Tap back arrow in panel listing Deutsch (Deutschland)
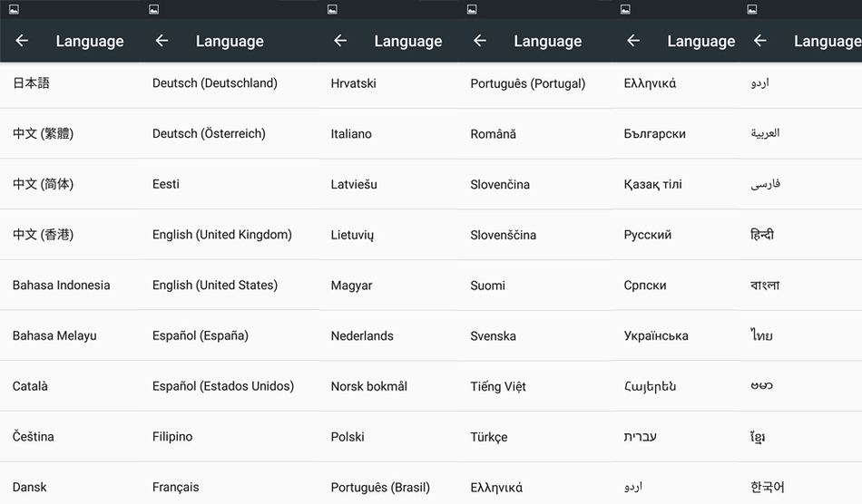Viewport: 862px width, 504px height. click(x=162, y=41)
